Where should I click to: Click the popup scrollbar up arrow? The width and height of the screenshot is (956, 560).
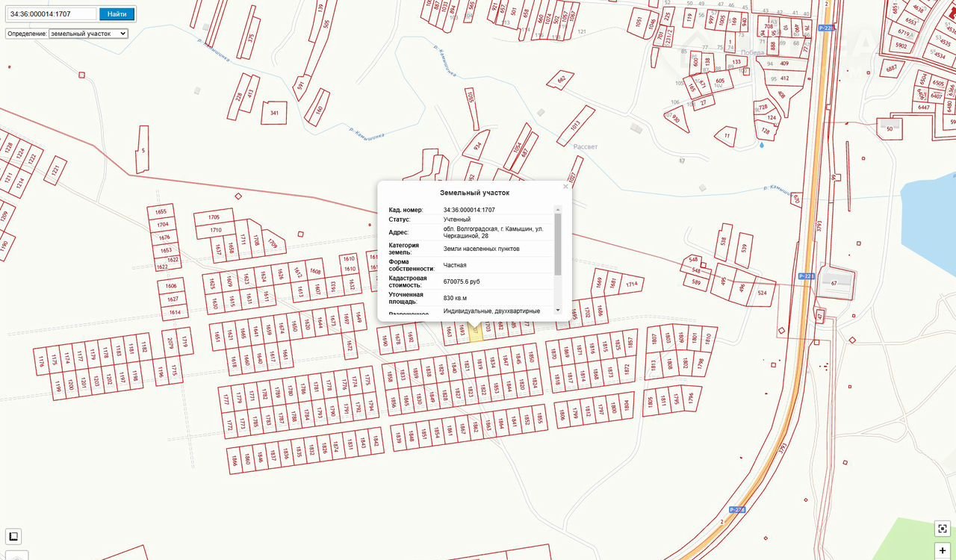coord(557,210)
